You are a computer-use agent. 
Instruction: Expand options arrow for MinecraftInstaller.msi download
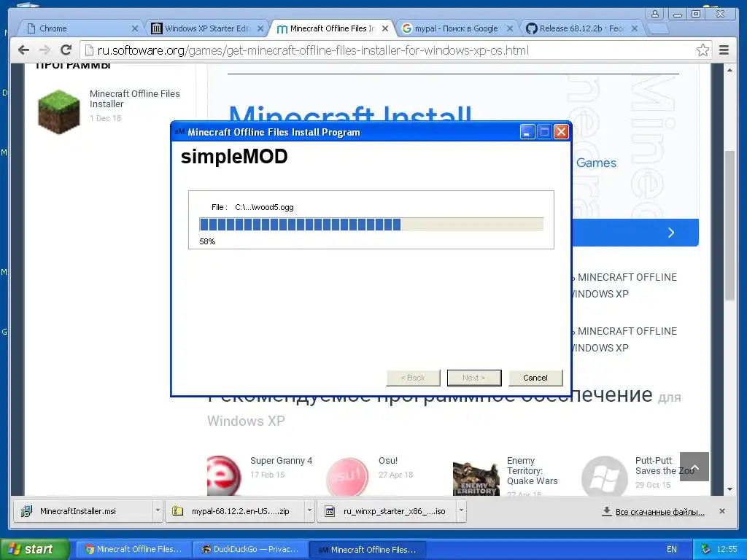click(158, 511)
